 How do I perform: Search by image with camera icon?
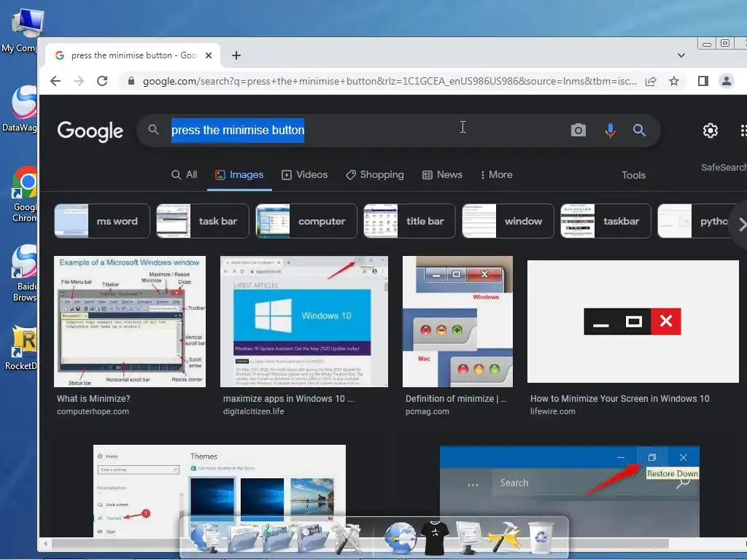coord(578,130)
